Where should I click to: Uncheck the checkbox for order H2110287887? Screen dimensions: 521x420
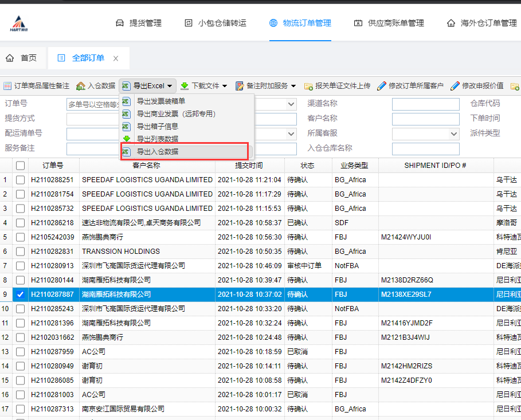point(21,295)
